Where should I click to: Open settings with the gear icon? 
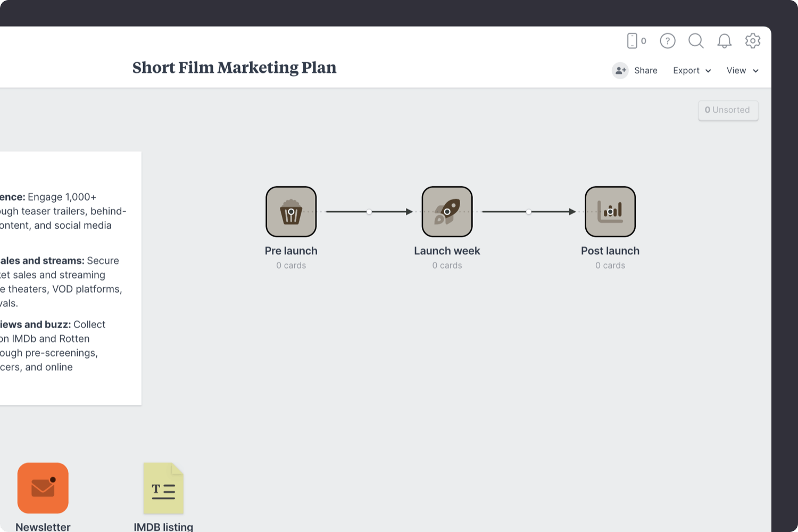pyautogui.click(x=753, y=41)
